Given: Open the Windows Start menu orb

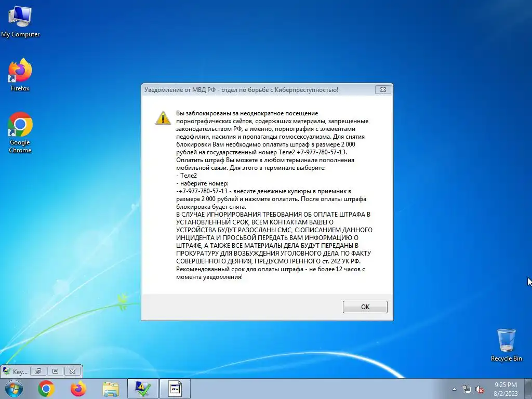Looking at the screenshot, I should click(14, 389).
